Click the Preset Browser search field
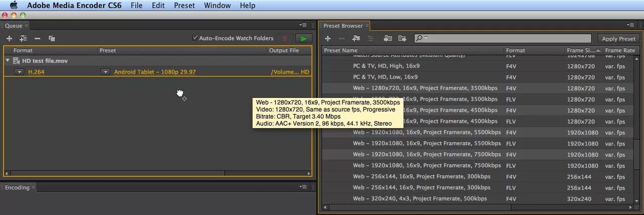Image resolution: width=644 pixels, height=215 pixels. [503, 38]
